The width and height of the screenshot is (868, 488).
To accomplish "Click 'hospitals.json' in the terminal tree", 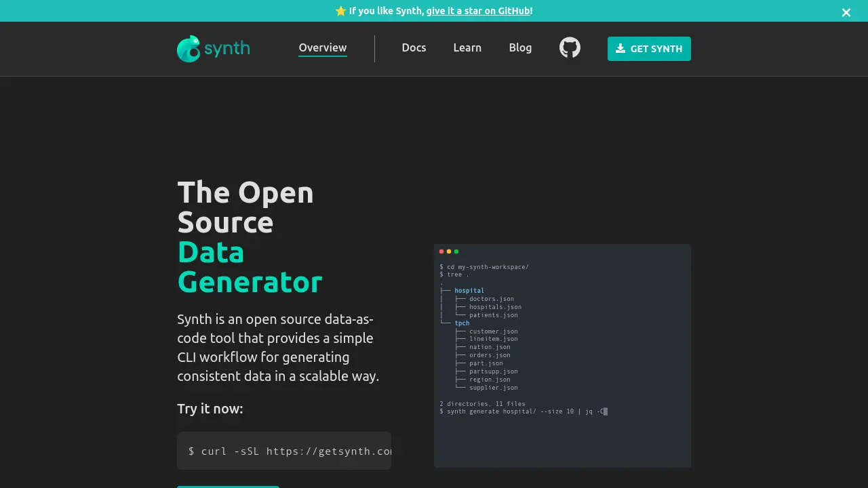I will [495, 306].
